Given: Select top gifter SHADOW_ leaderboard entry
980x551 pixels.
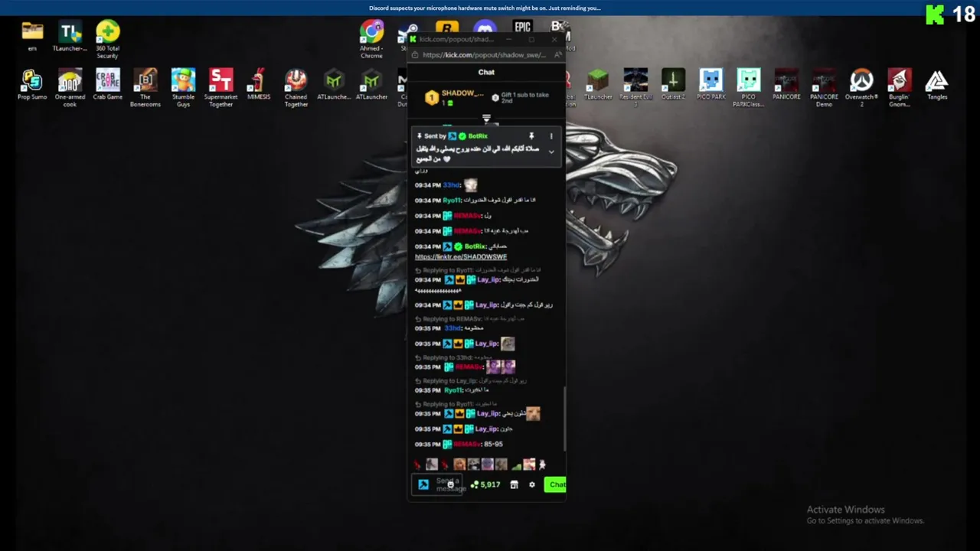Looking at the screenshot, I should click(x=456, y=97).
